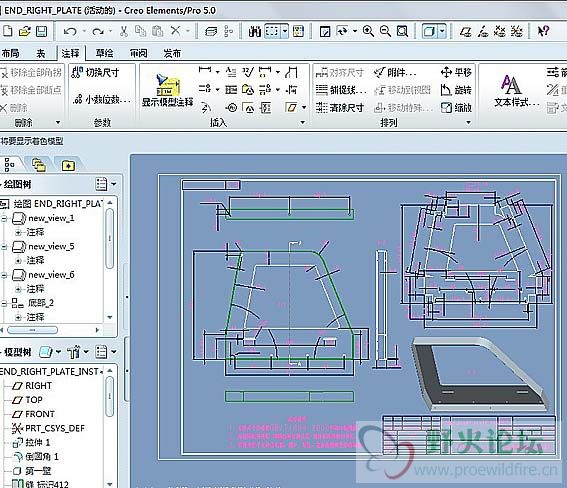Viewport: 567px width, 488px height.
Task: Click drawing tree horizontal scrollbar thumb
Action: [32, 330]
